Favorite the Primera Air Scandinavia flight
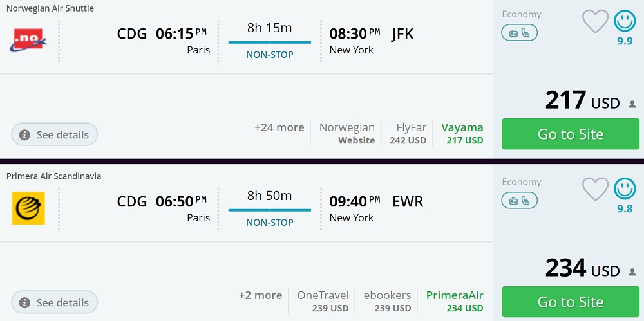This screenshot has width=644, height=321. coord(595,189)
